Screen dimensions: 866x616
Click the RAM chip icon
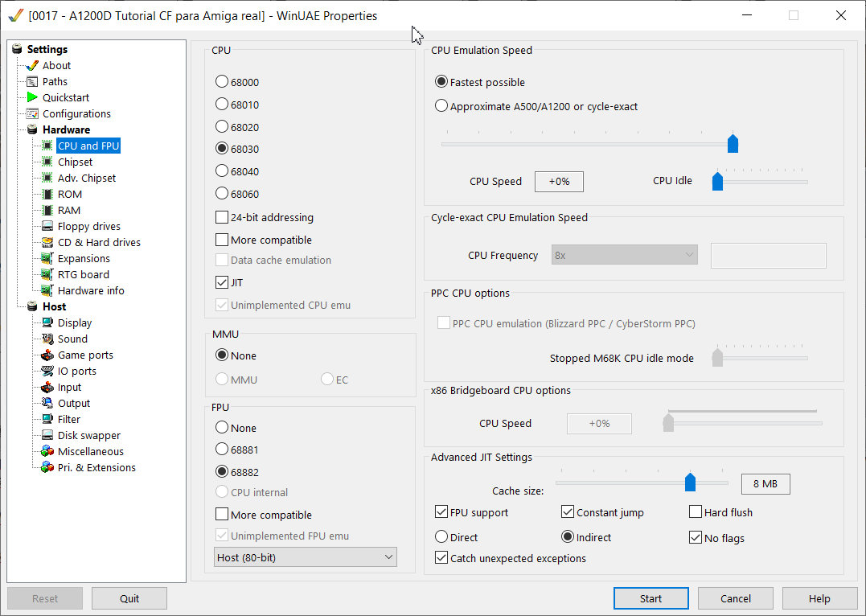(x=47, y=210)
